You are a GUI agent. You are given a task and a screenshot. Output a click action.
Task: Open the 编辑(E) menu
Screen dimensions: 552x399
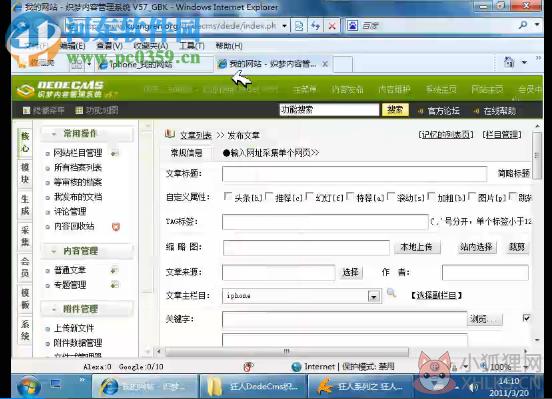click(x=72, y=46)
